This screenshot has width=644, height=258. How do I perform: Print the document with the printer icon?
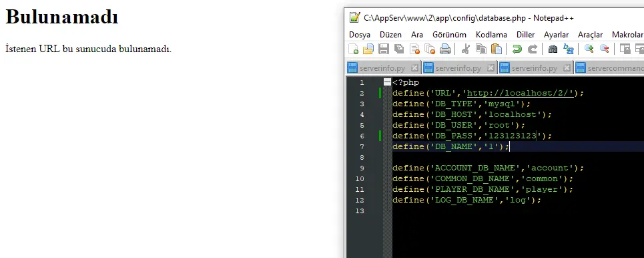pos(445,49)
